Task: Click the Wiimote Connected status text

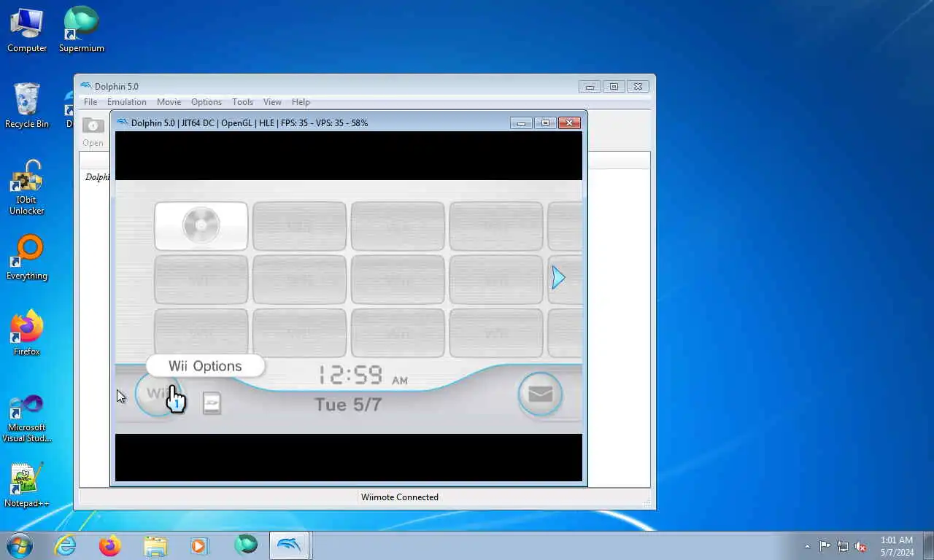Action: tap(400, 497)
